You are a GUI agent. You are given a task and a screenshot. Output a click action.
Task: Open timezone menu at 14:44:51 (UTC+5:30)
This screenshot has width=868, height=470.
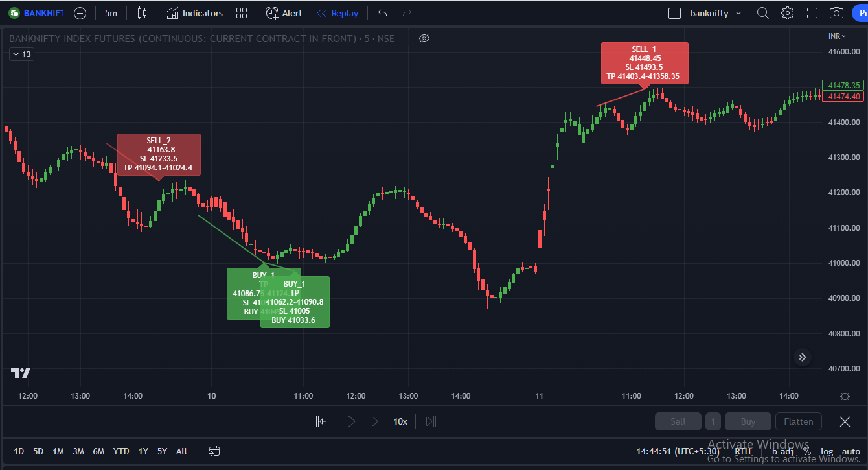click(x=678, y=451)
